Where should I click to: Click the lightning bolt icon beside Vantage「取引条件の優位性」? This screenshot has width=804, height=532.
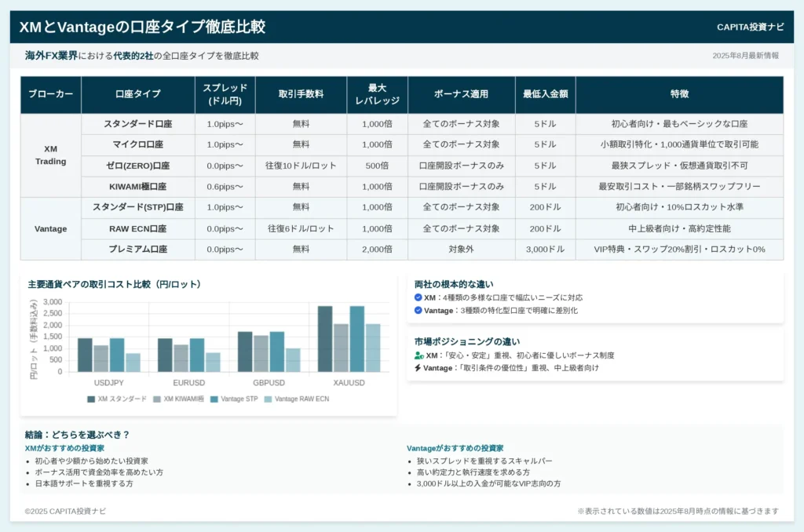[418, 367]
